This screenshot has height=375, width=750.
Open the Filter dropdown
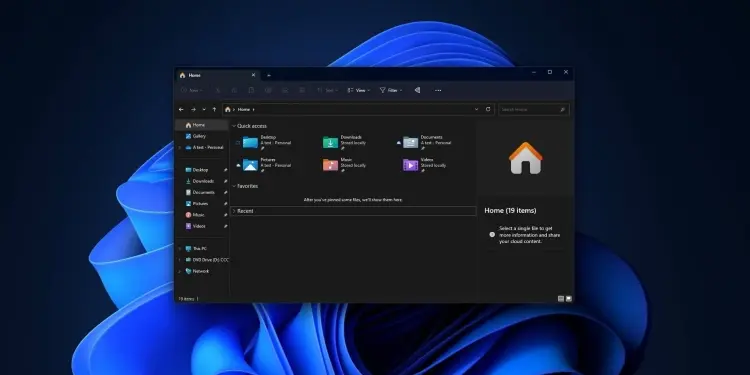pyautogui.click(x=391, y=90)
